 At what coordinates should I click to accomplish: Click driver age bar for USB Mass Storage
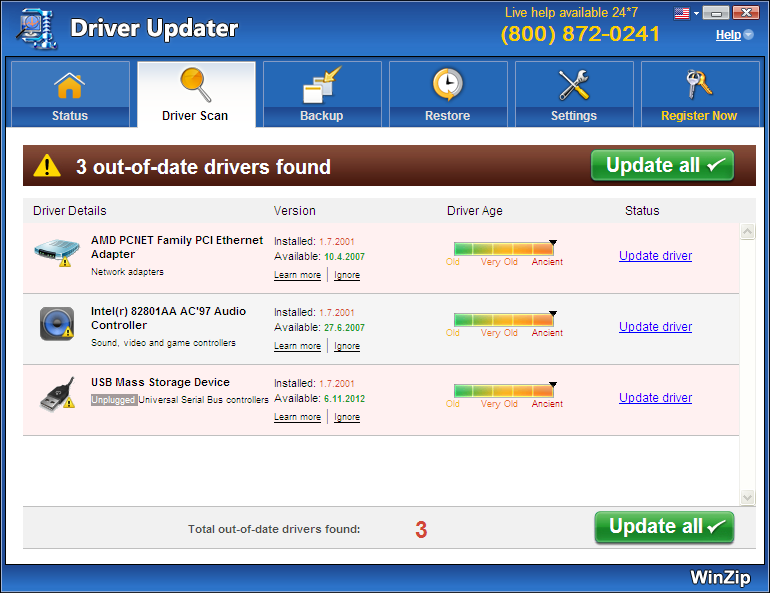(504, 391)
